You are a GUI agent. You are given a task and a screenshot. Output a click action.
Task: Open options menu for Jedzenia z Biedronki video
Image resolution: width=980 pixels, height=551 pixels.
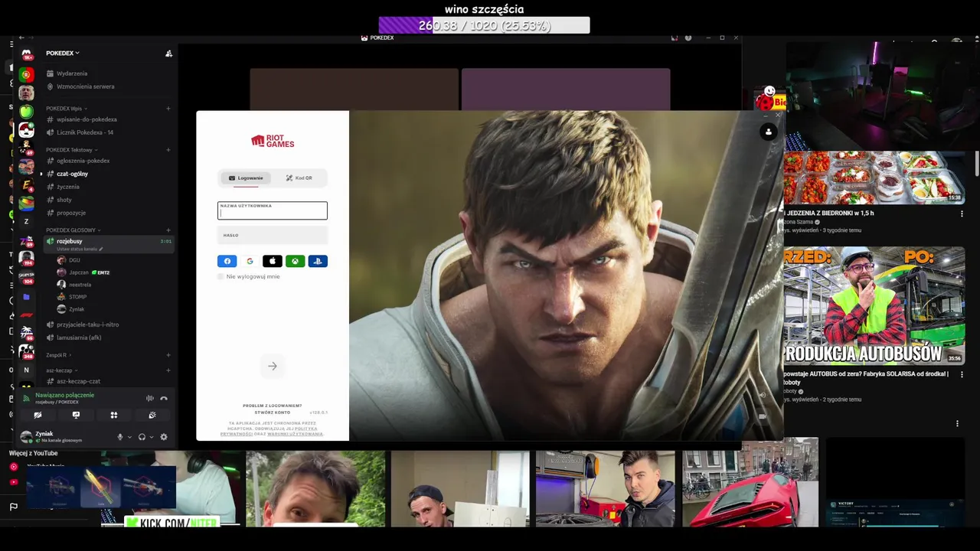pyautogui.click(x=962, y=214)
